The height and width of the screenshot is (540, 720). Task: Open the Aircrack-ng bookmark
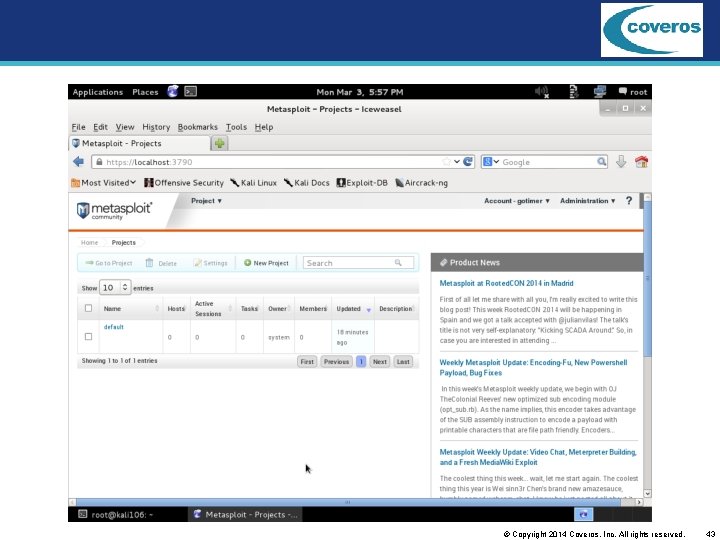tap(422, 183)
